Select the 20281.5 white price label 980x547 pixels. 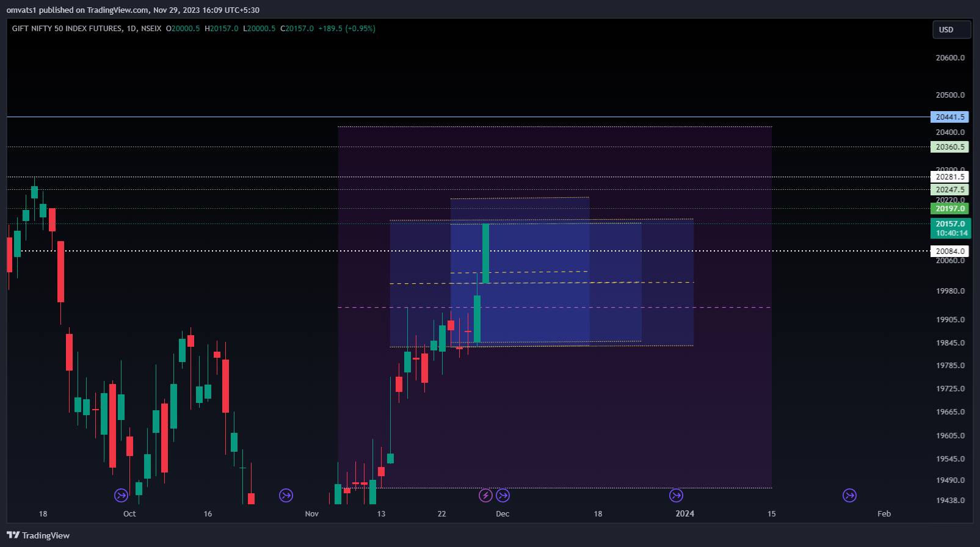pos(950,177)
